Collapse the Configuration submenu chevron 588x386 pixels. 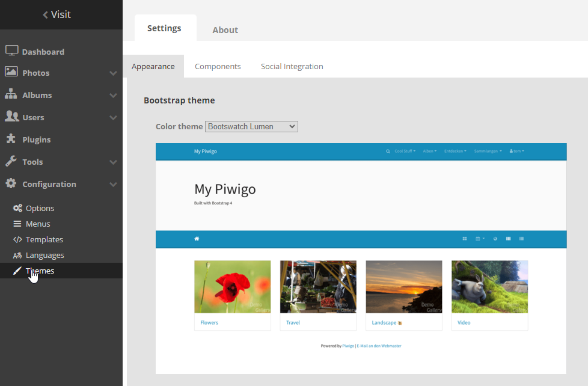click(113, 184)
